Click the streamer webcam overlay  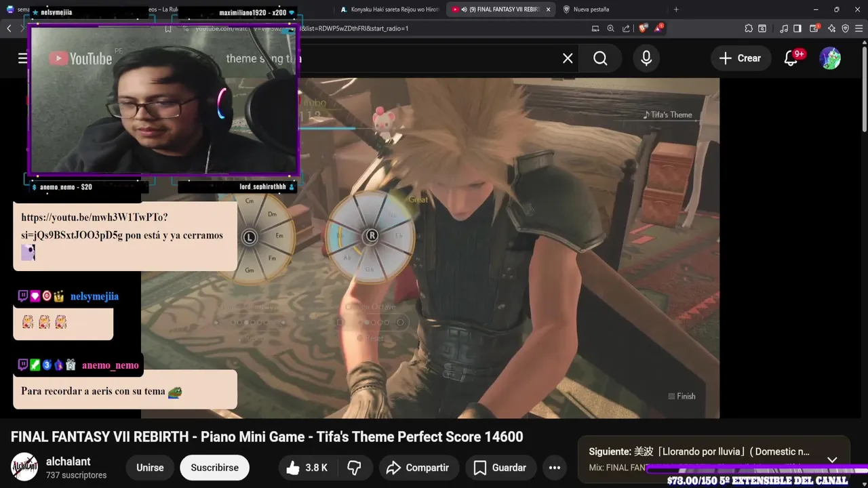pos(163,100)
